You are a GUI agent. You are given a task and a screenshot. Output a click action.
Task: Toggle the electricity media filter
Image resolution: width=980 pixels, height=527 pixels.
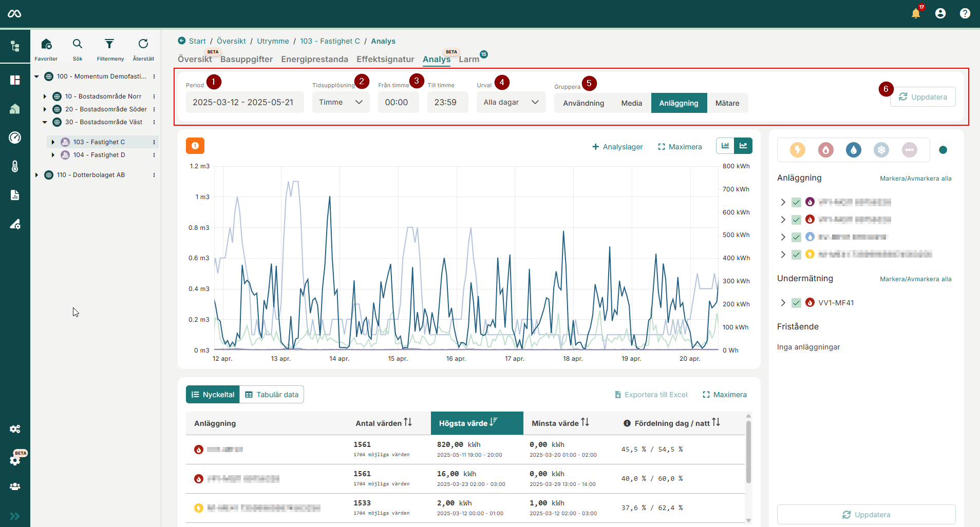pyautogui.click(x=798, y=150)
